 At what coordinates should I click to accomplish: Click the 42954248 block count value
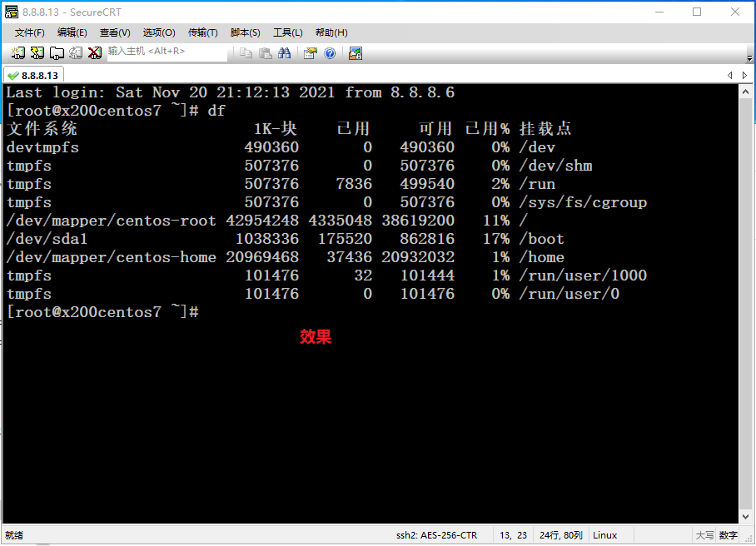(x=262, y=221)
